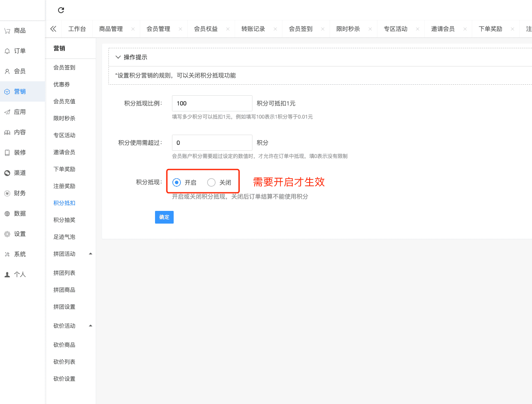This screenshot has width=532, height=404.
Task: Switch to the 转账记录 tab
Action: [253, 29]
